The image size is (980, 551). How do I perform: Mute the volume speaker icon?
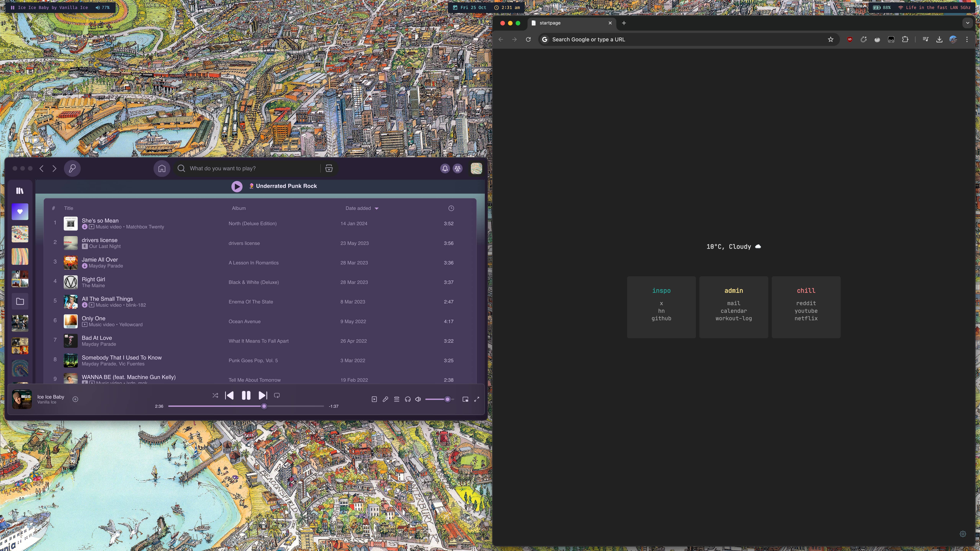[418, 399]
